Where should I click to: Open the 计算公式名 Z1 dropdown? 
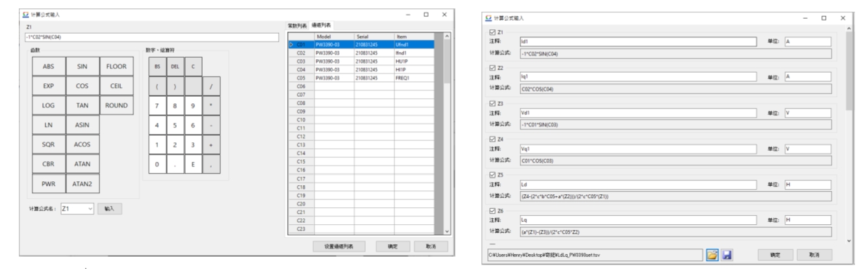click(x=90, y=209)
